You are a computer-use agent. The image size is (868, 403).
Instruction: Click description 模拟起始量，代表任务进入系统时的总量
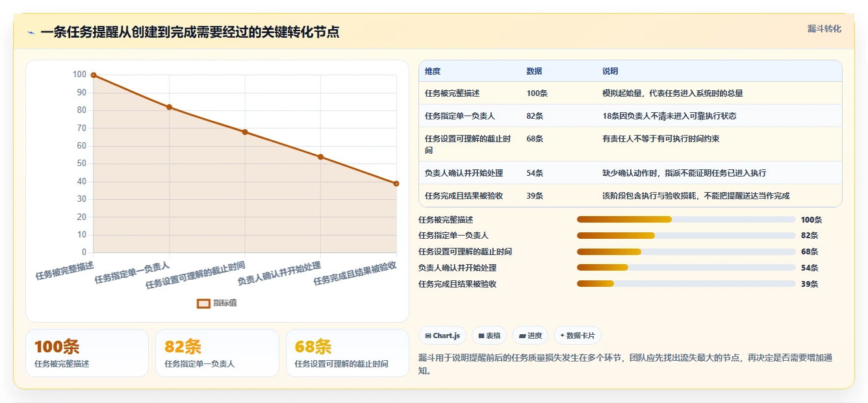coord(672,93)
